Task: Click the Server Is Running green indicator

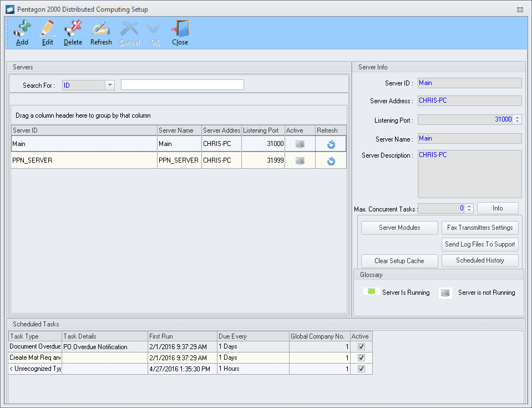Action: [x=372, y=293]
